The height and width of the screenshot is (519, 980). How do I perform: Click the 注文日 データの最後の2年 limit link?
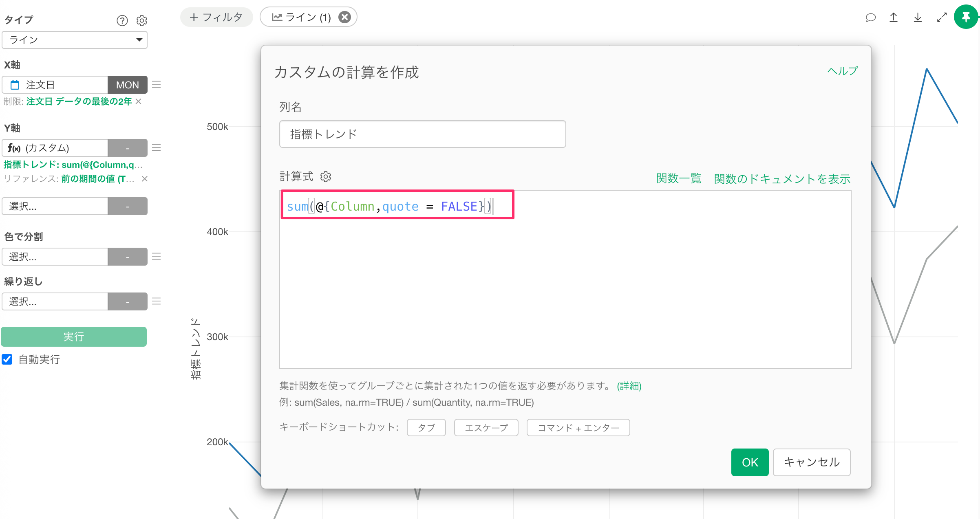[79, 101]
